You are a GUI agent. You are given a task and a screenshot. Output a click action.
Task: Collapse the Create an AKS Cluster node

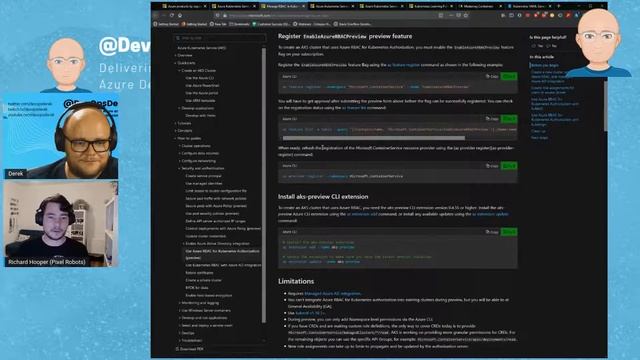[179, 70]
